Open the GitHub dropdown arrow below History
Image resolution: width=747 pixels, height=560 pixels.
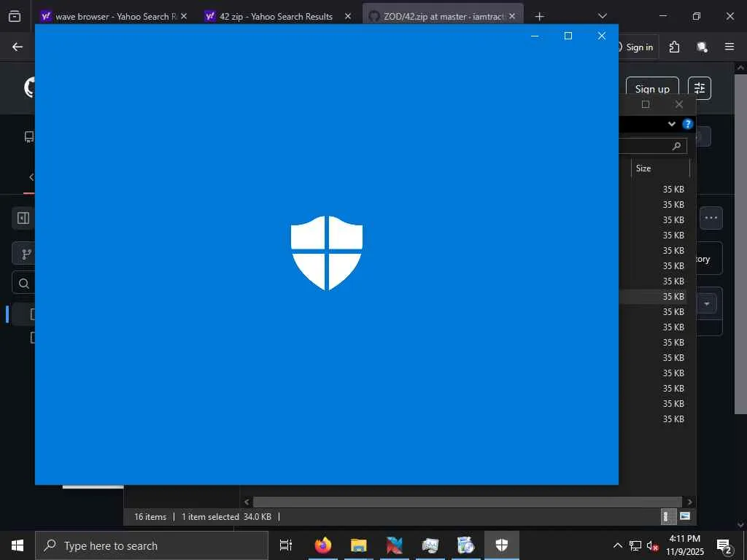click(707, 304)
